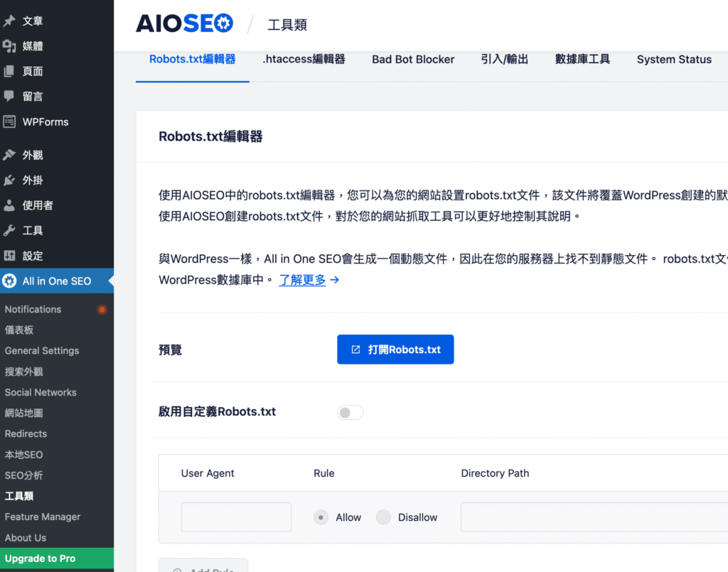The width and height of the screenshot is (728, 572).
Task: Open the SEO分析 submenu item
Action: 23,475
